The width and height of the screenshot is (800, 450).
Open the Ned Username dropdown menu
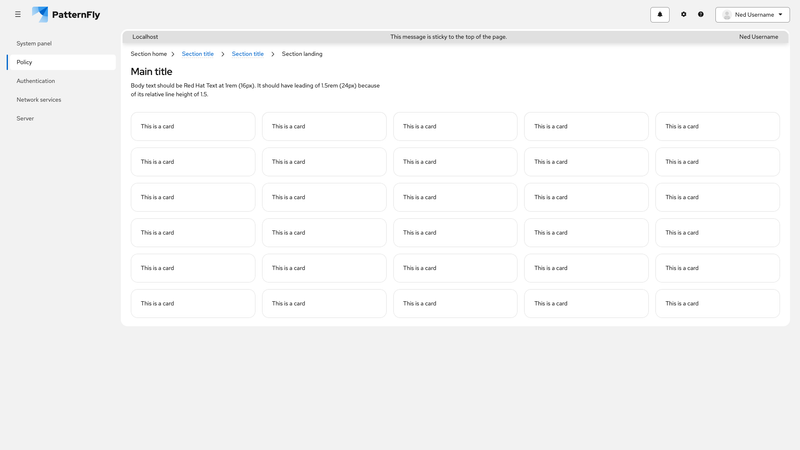[753, 15]
